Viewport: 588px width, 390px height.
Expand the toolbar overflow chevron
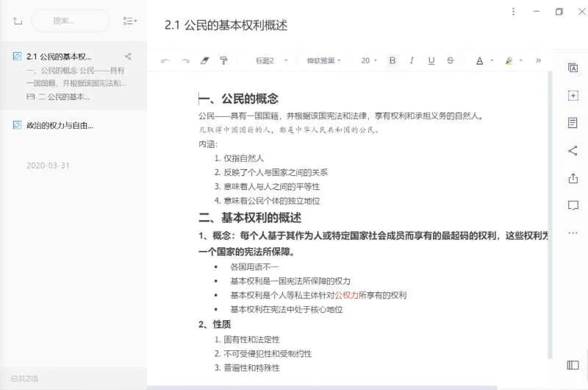[538, 60]
